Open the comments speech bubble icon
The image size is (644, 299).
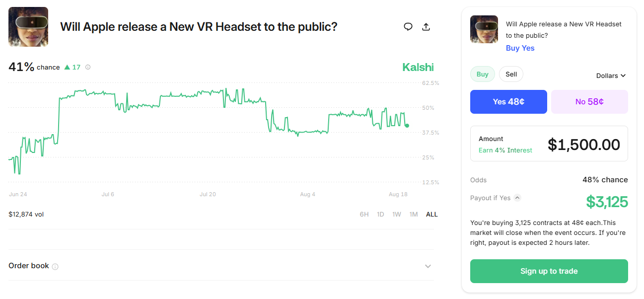408,27
